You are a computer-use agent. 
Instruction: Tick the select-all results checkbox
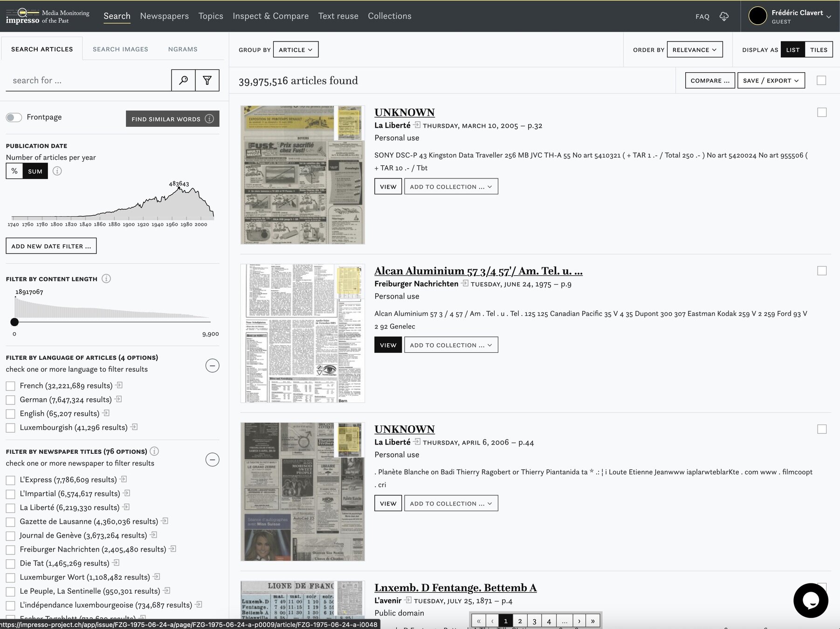(822, 81)
